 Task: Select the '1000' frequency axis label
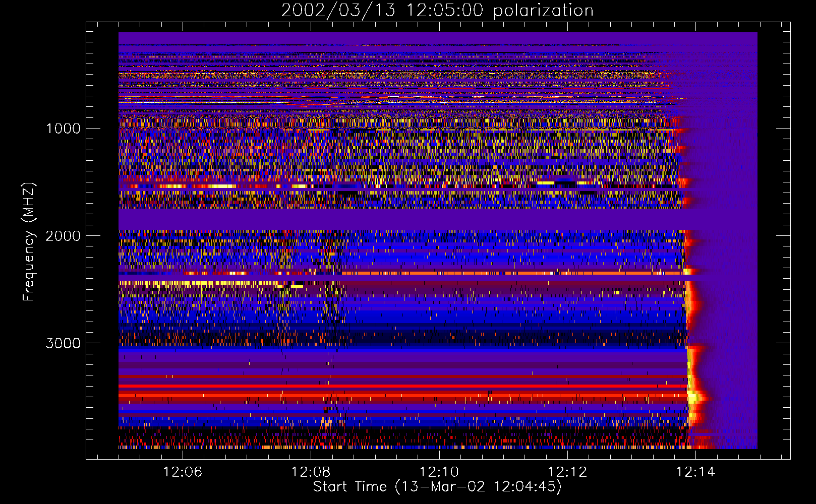point(63,129)
